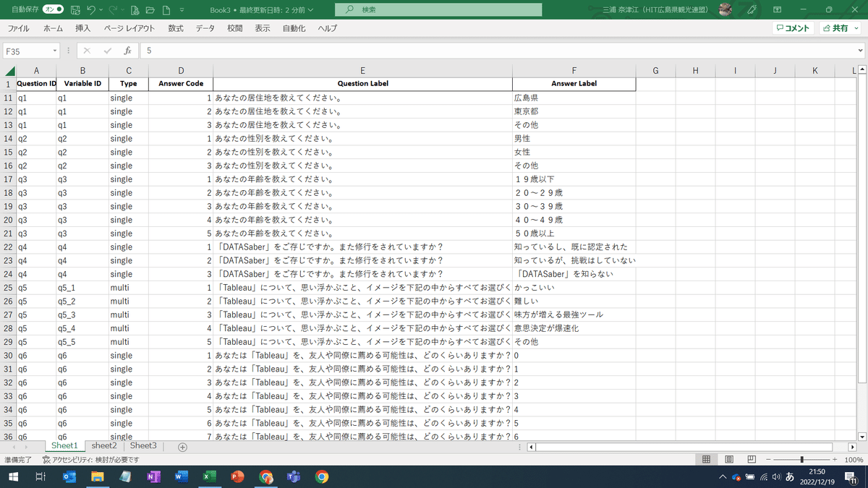Click the Save icon in the title bar
This screenshot has width=868, height=488.
click(75, 10)
